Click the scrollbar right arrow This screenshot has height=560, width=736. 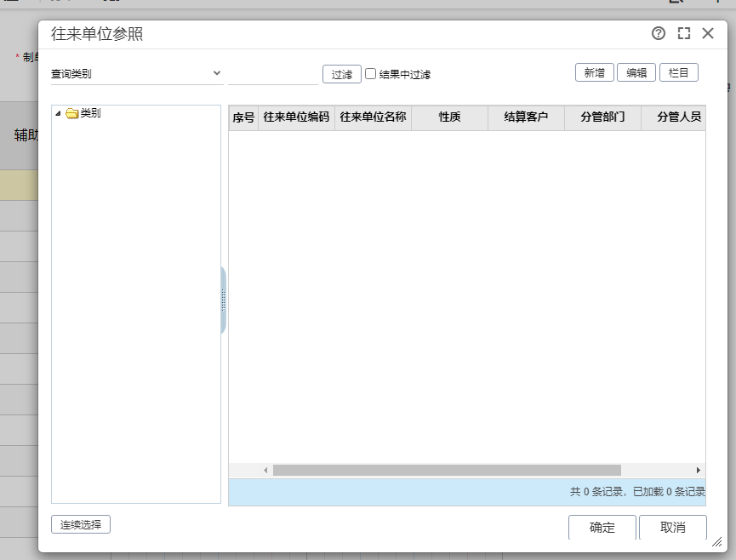click(x=699, y=470)
